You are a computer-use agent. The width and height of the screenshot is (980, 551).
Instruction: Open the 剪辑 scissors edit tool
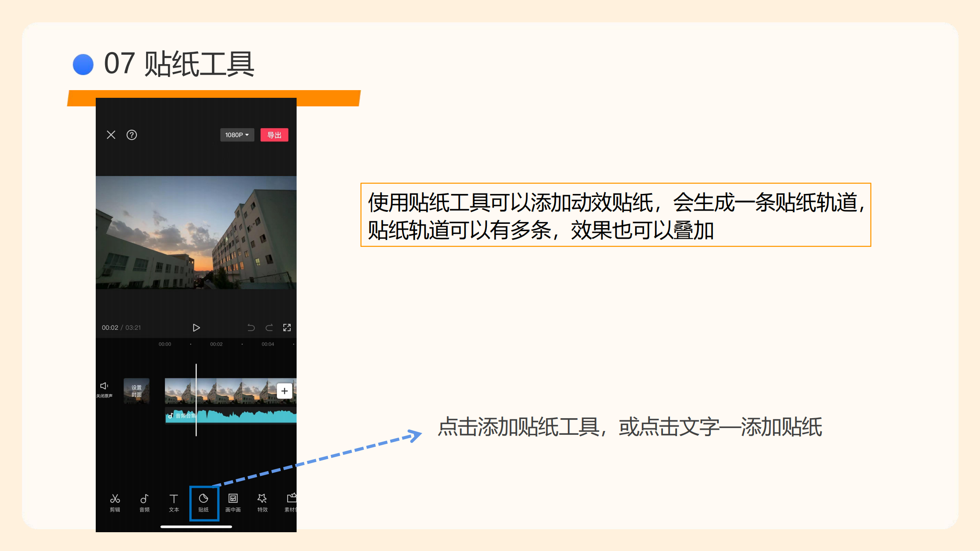115,503
